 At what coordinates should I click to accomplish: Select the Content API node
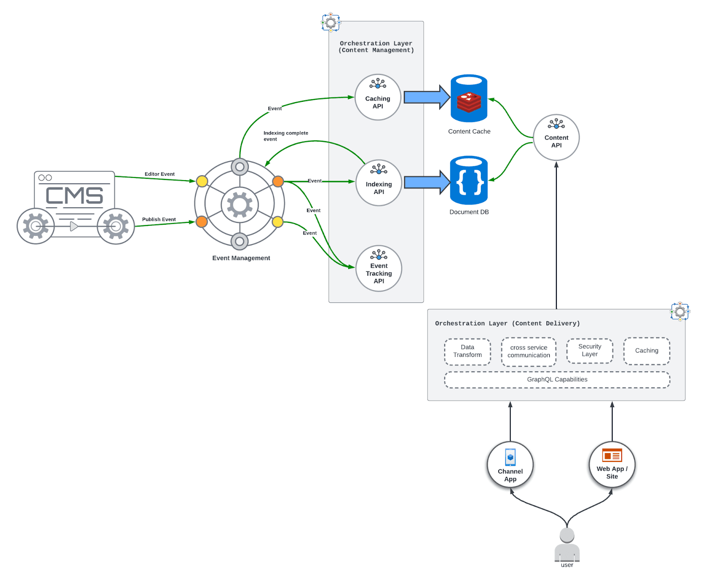tap(556, 138)
